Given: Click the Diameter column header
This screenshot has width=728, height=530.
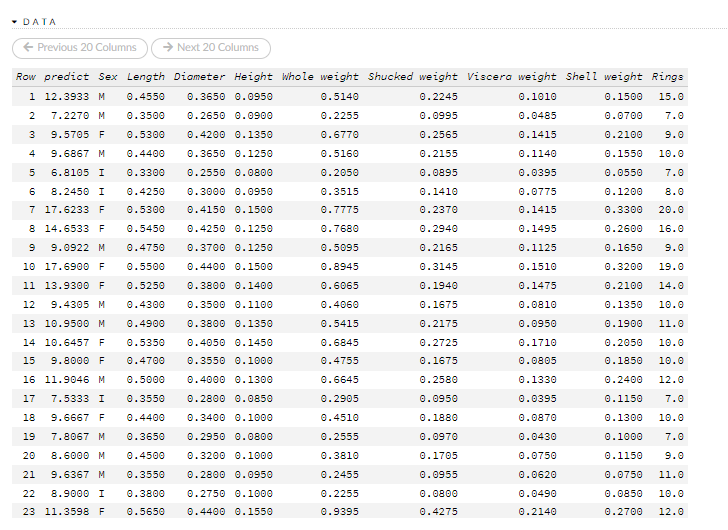Looking at the screenshot, I should coord(199,77).
